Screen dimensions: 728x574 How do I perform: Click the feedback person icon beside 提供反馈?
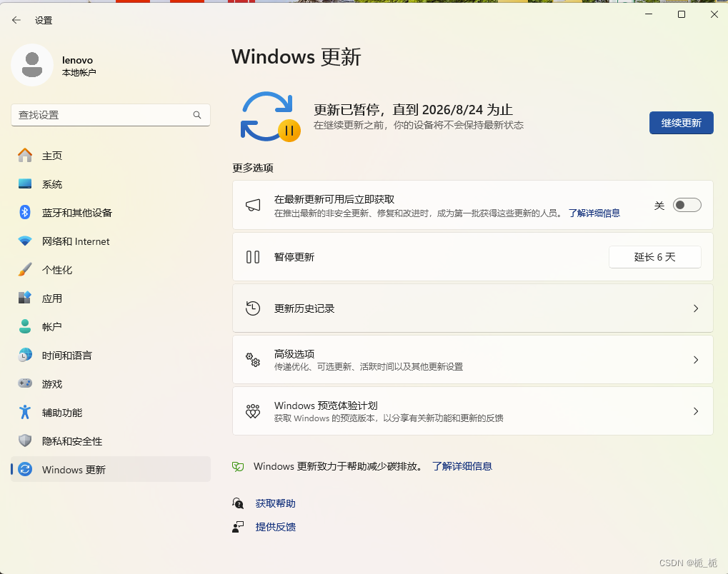[238, 527]
